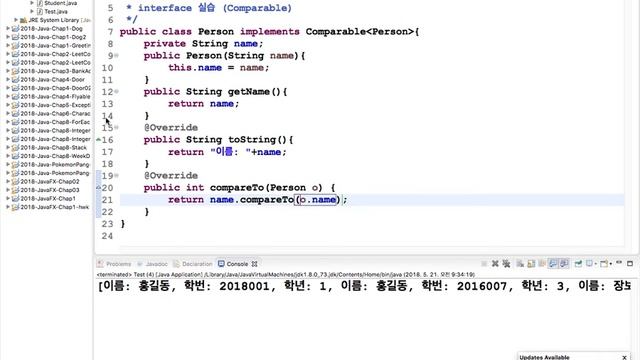Click the override indicator beside line 16
The height and width of the screenshot is (360, 640).
pos(98,140)
